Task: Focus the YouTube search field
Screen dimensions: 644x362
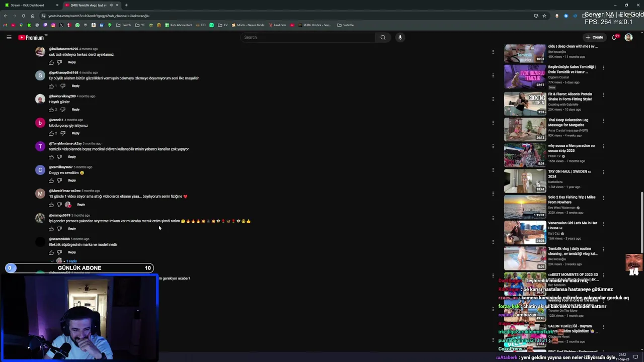Action: click(x=308, y=37)
